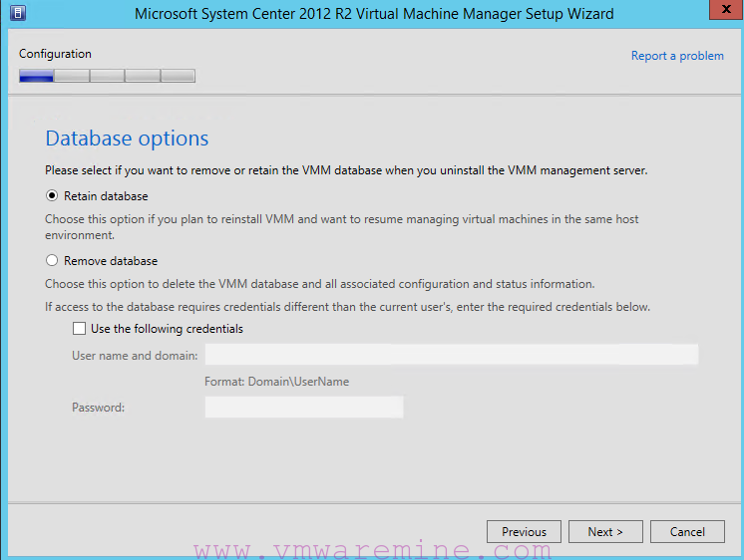Click the Database options heading
Image resolution: width=744 pixels, height=560 pixels.
pos(127,139)
